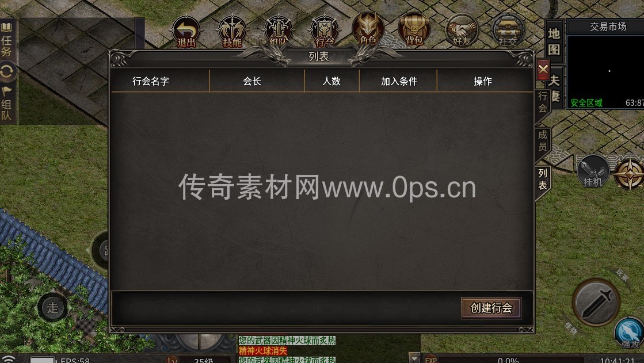Toggle 挂机 auto-battle mode

[593, 172]
